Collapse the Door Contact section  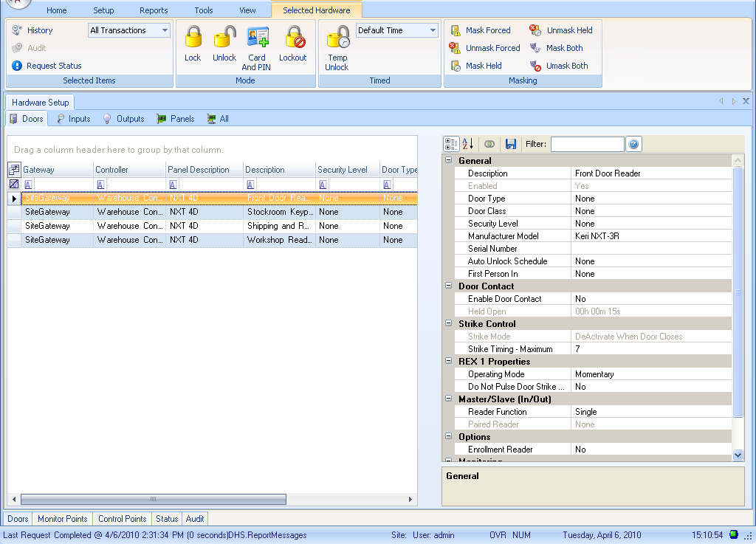tap(448, 286)
